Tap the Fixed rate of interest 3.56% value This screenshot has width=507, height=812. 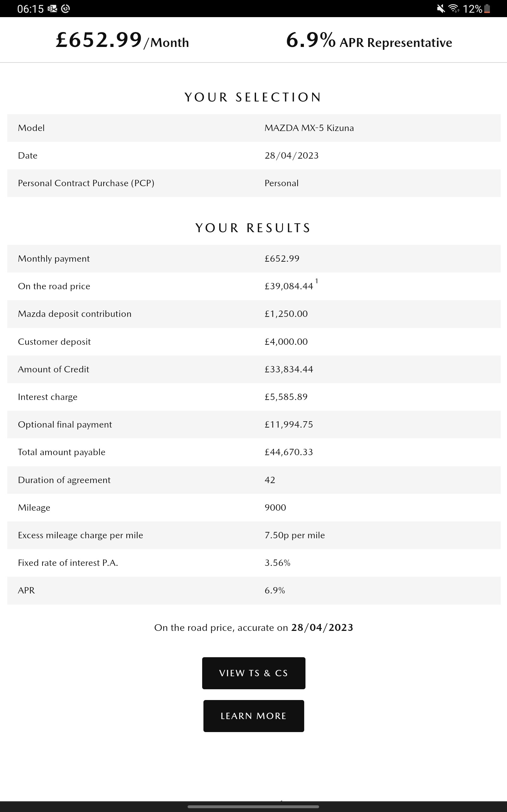tap(277, 563)
